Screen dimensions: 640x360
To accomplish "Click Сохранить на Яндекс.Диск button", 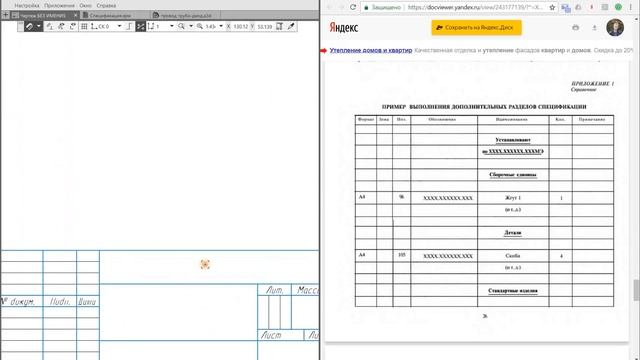I will pos(476,27).
